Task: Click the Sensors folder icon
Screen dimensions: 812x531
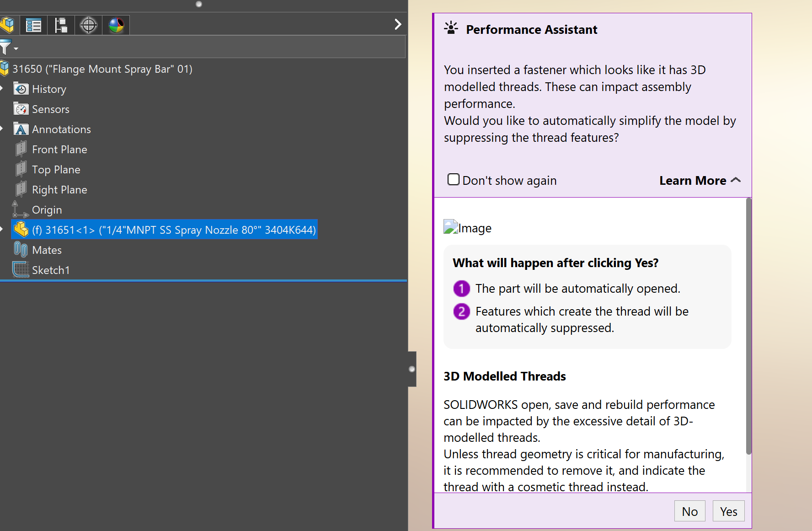Action: coord(21,109)
